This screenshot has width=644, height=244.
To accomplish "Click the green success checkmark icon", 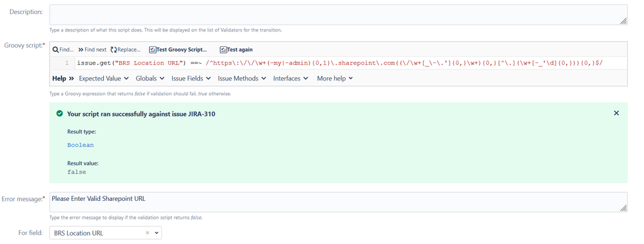I will (x=59, y=113).
